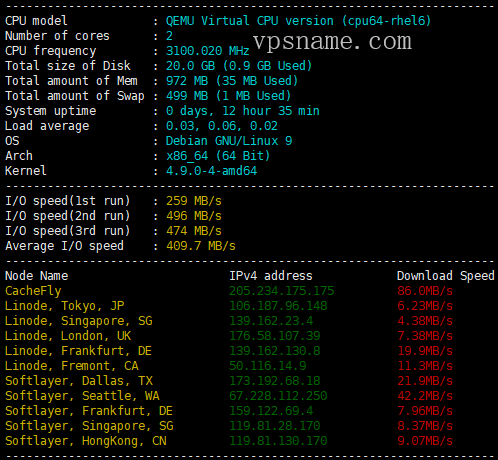Select the Linode, Tokyo, JP node name
498x460 pixels.
point(65,306)
